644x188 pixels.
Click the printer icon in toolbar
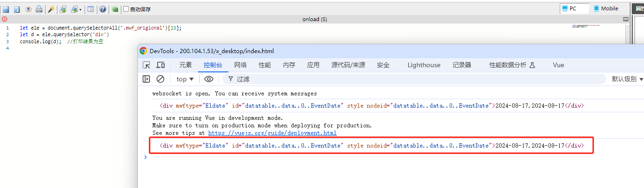(39, 9)
